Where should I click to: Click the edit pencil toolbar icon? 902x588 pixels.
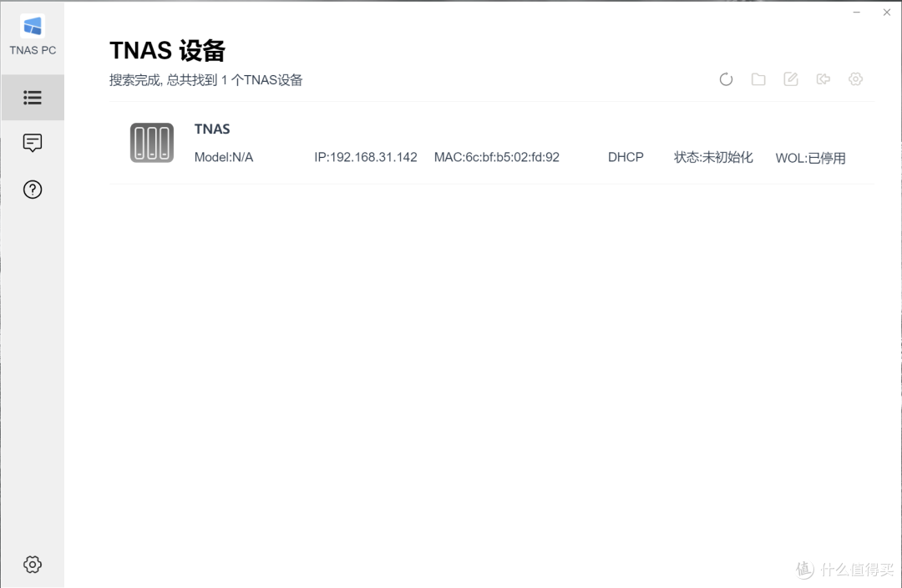click(x=791, y=79)
